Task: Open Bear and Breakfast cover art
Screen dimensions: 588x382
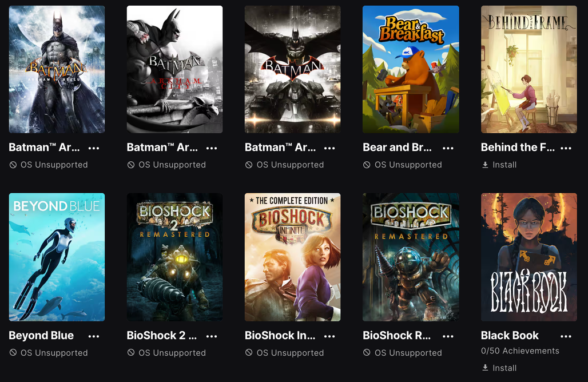Action: [x=411, y=69]
